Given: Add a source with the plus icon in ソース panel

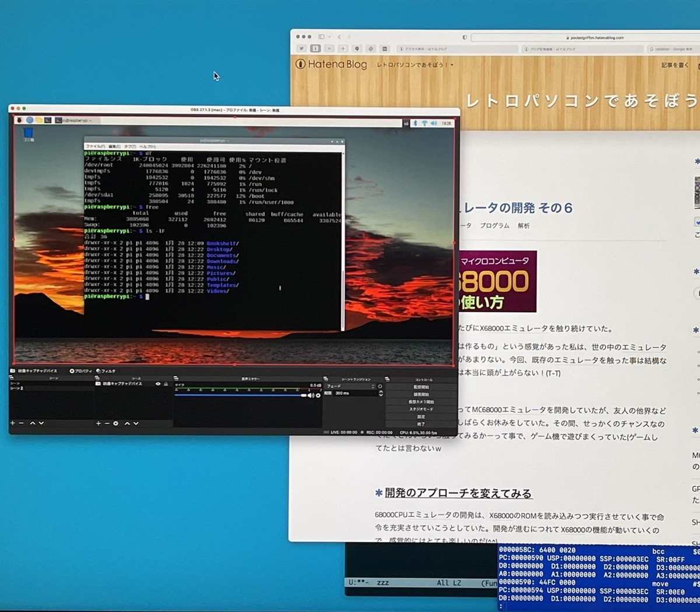Looking at the screenshot, I should coord(98,423).
